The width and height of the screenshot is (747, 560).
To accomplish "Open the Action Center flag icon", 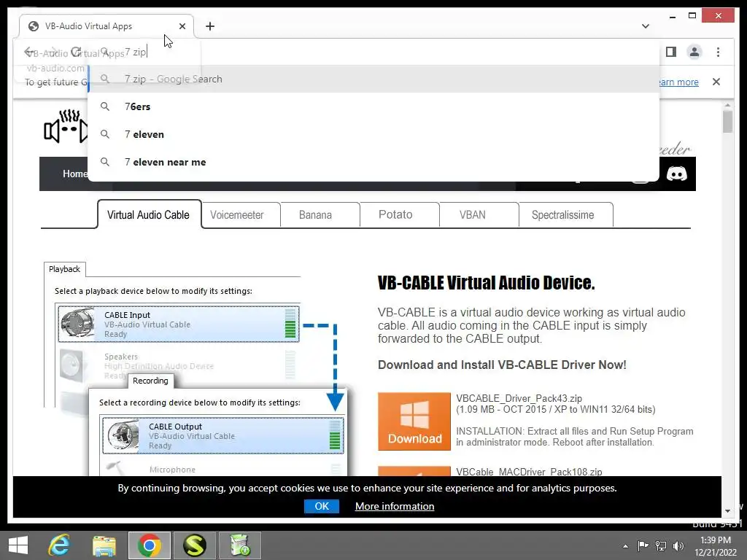I will pyautogui.click(x=643, y=545).
